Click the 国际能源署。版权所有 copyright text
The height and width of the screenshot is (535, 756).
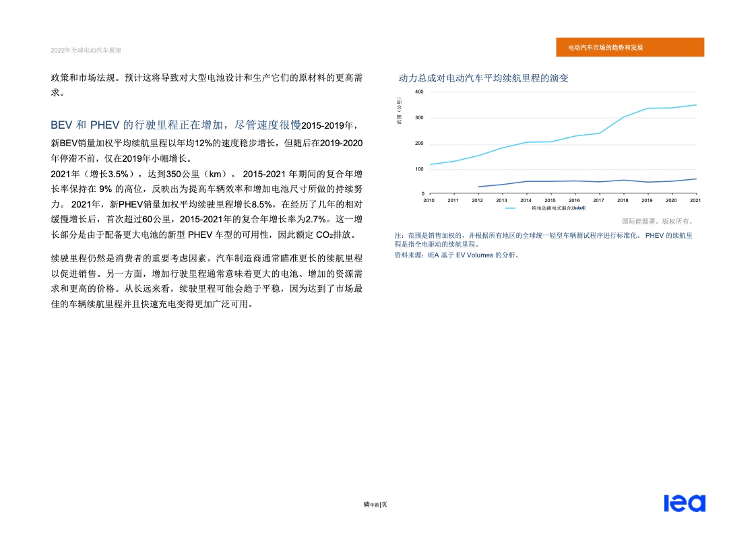[x=657, y=221]
